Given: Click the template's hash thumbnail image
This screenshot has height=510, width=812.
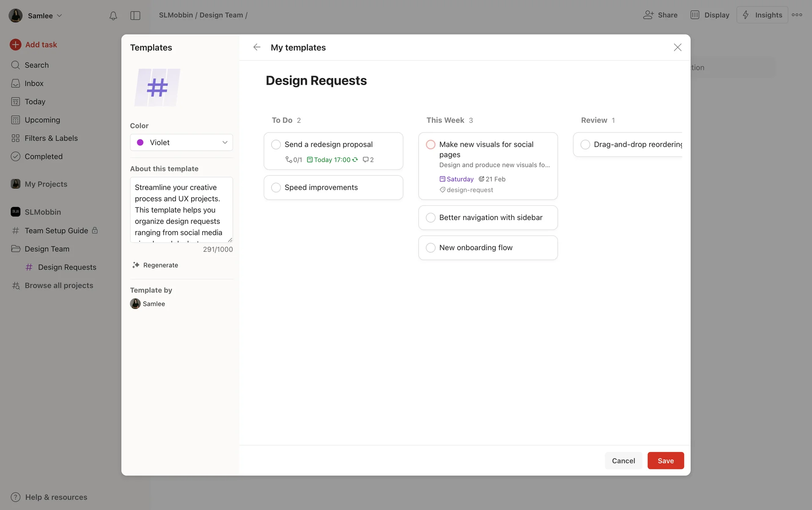Looking at the screenshot, I should (x=157, y=88).
